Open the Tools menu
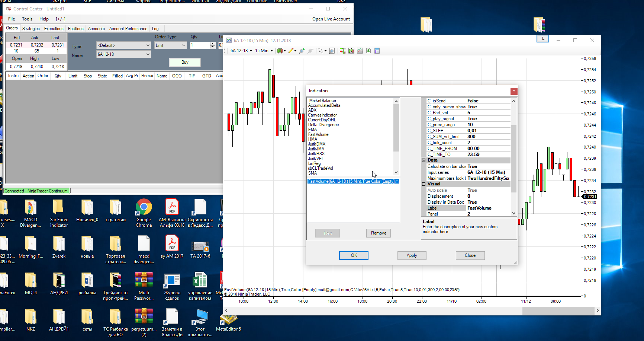This screenshot has width=644, height=341. [27, 19]
